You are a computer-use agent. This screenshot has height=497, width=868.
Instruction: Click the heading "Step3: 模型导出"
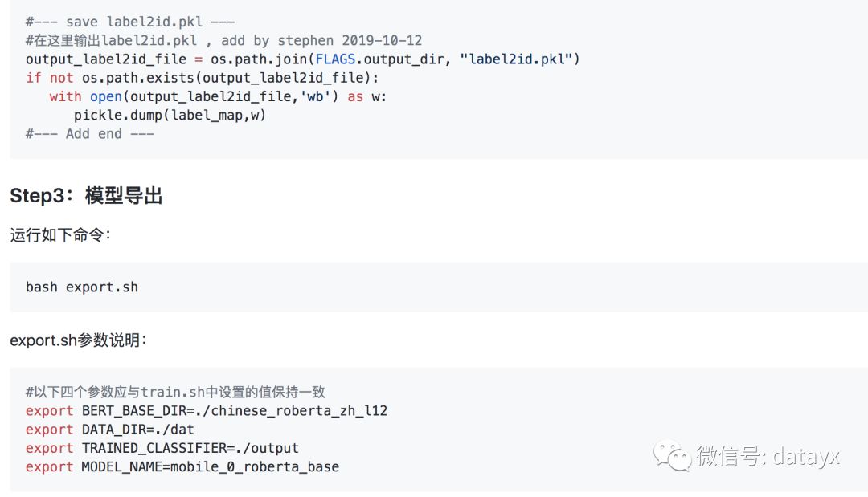click(86, 196)
